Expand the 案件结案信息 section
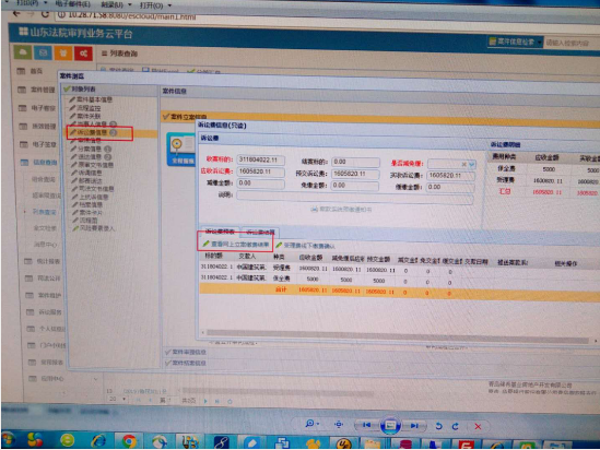600x450 pixels. tap(185, 363)
